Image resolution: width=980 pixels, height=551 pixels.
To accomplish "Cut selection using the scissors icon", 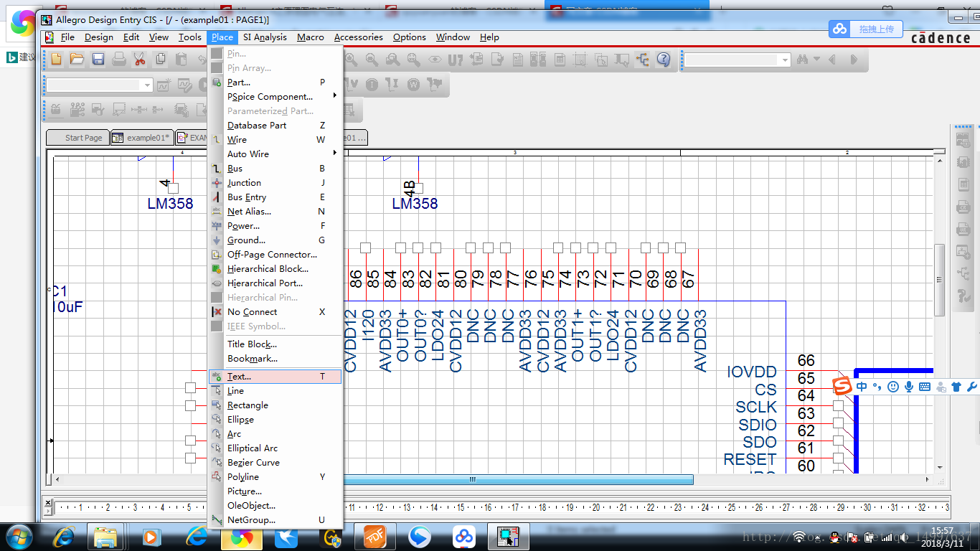I will coord(139,60).
